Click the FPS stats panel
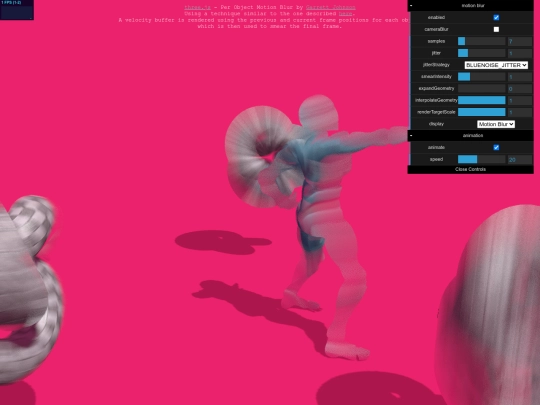540x405 pixels. tap(17, 10)
